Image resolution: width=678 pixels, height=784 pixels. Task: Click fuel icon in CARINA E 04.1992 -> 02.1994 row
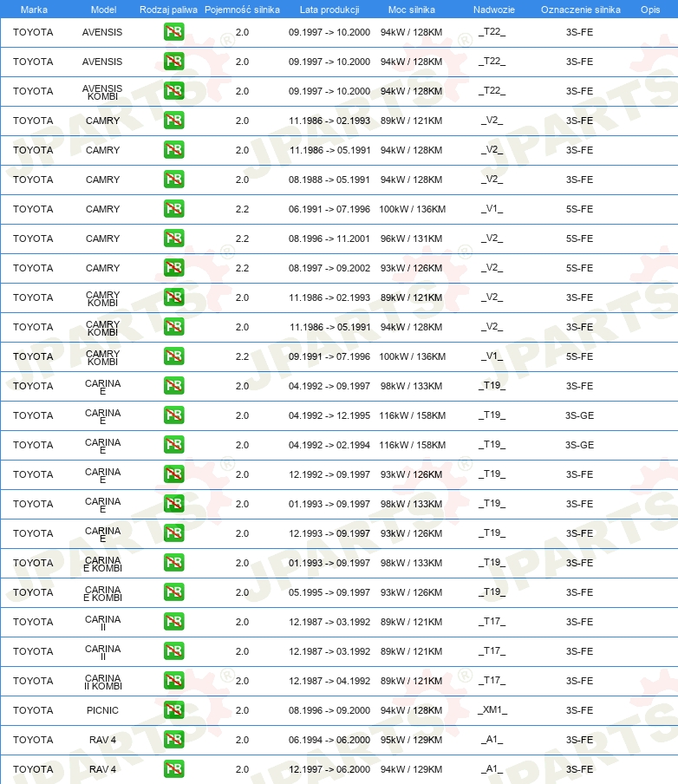[174, 445]
